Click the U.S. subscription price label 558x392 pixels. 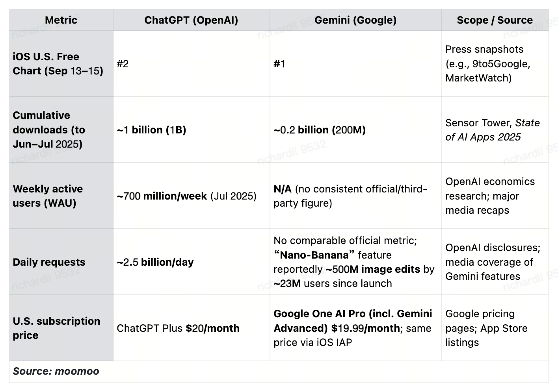(56, 328)
